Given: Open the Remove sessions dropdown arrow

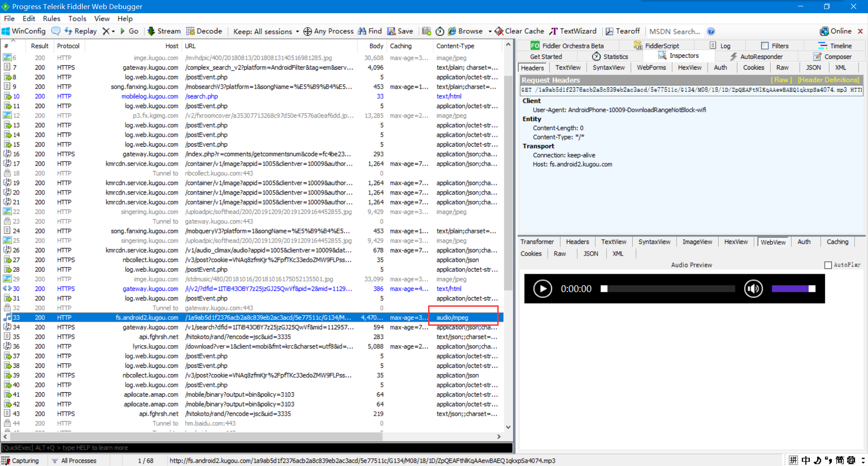Looking at the screenshot, I should tap(113, 31).
